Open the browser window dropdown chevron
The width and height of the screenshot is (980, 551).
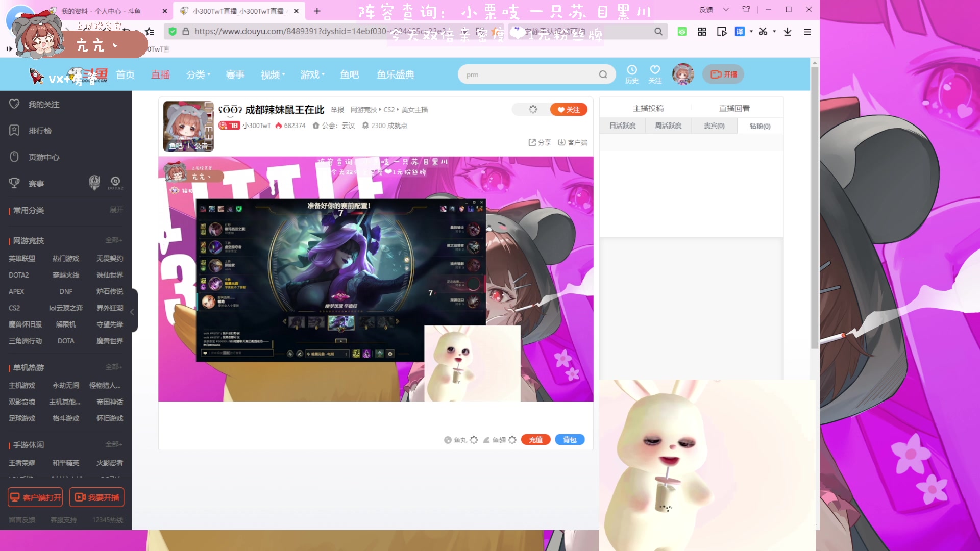(x=726, y=9)
